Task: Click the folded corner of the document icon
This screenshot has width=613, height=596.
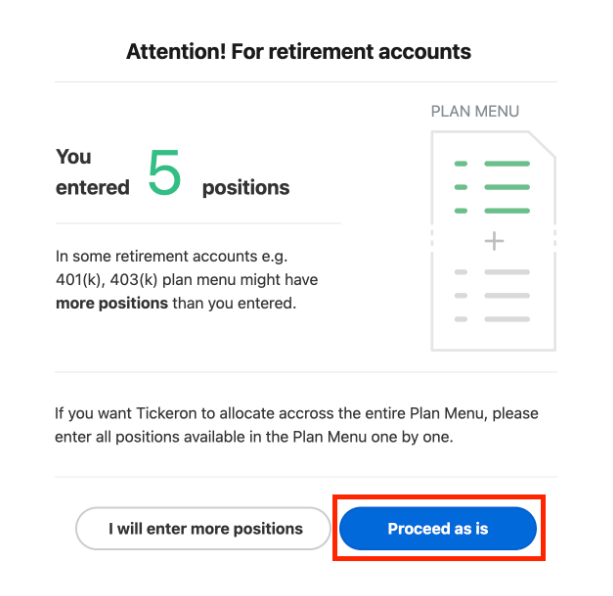Action: click(543, 144)
